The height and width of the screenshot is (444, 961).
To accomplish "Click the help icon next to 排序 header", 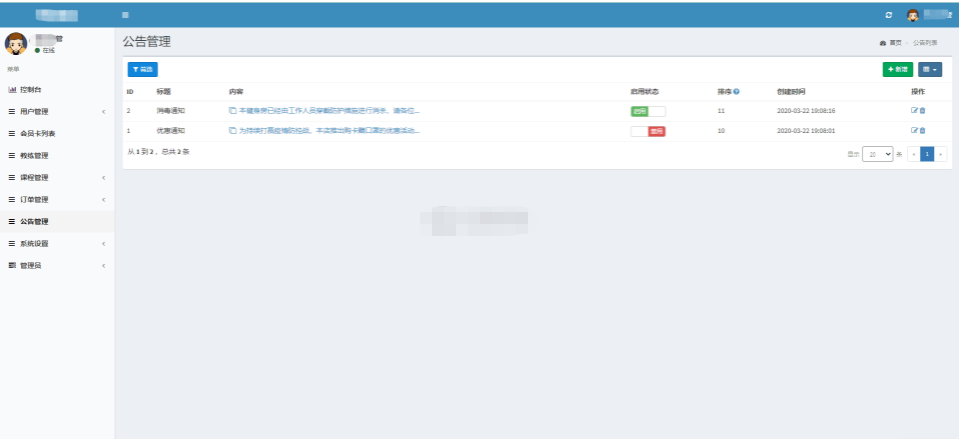I will (x=736, y=91).
